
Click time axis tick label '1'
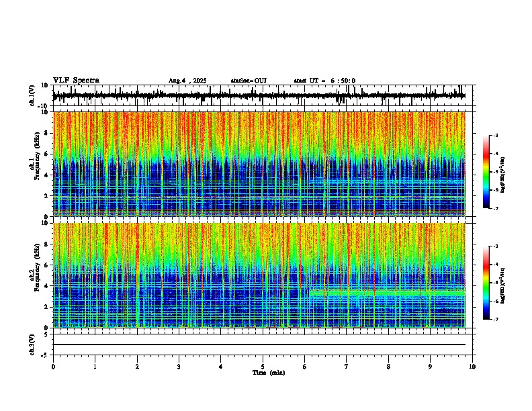(x=95, y=367)
